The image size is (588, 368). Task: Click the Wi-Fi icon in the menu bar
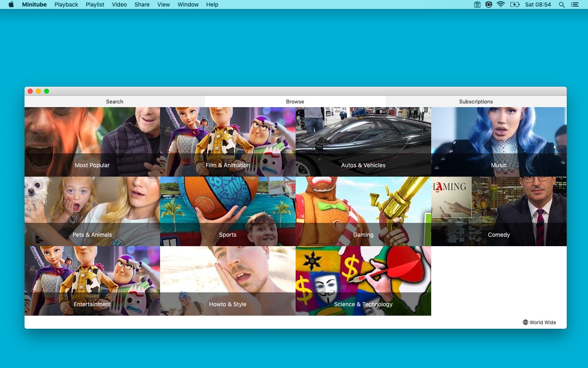click(x=500, y=4)
